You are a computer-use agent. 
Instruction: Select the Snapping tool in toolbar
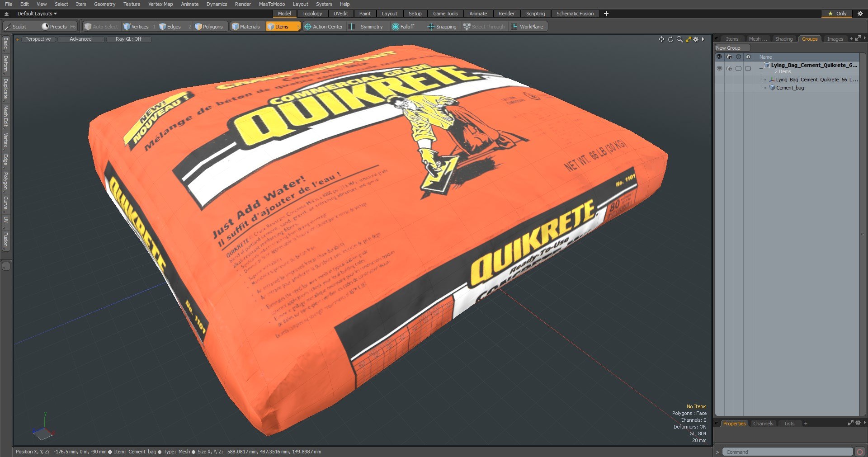pyautogui.click(x=442, y=27)
